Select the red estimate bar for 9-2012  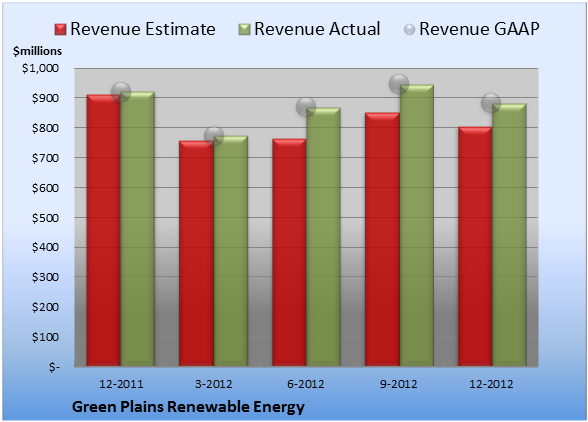point(382,239)
